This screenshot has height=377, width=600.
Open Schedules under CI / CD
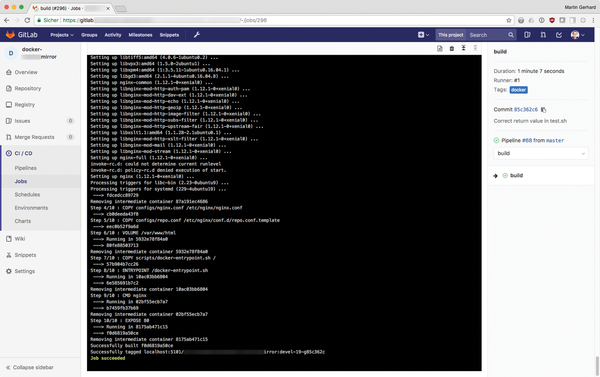(27, 194)
